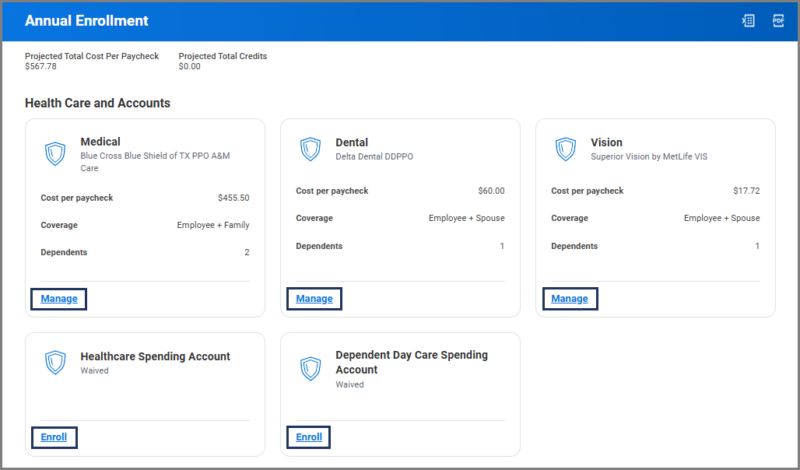Click the Annual Enrollment page heading
Image resolution: width=800 pixels, height=470 pixels.
coord(87,20)
